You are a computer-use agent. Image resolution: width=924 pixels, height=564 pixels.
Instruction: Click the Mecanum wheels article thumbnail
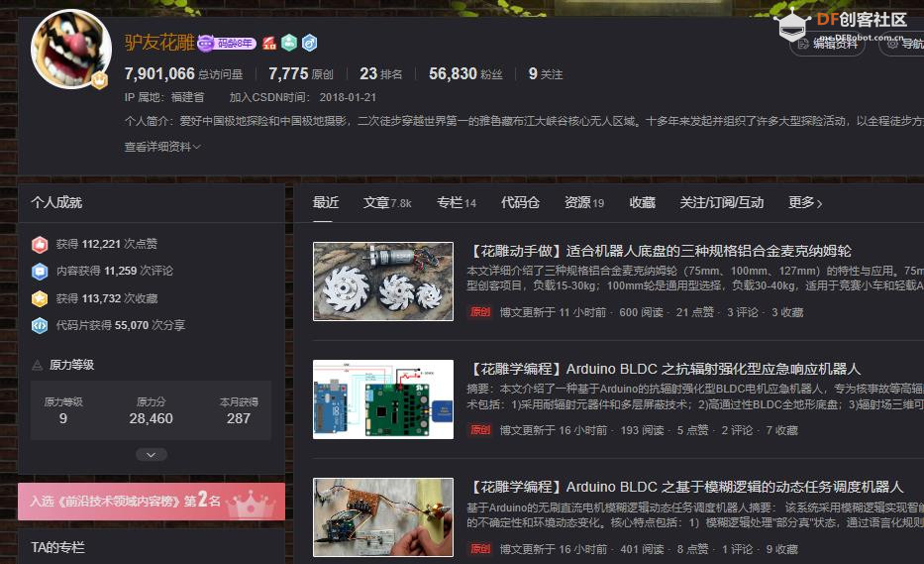click(383, 282)
